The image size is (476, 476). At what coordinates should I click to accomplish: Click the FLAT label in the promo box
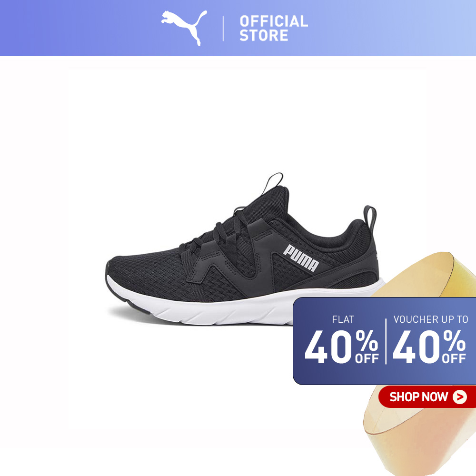coord(343,319)
